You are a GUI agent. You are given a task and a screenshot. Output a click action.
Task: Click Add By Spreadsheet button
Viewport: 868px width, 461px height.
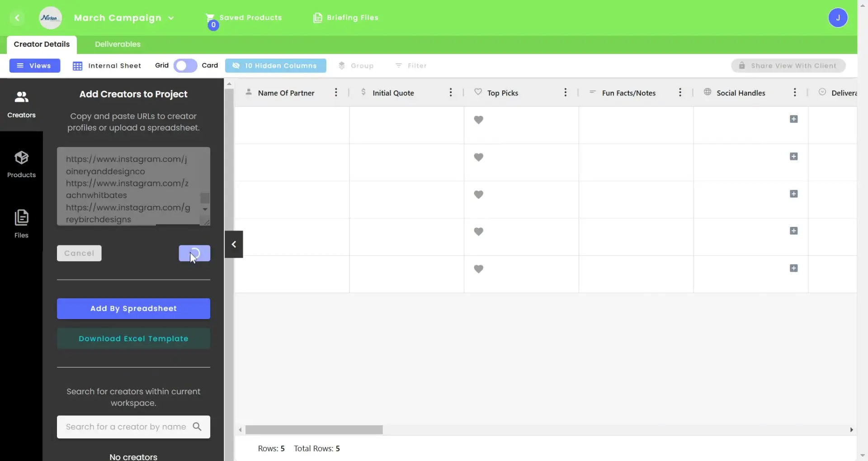133,308
